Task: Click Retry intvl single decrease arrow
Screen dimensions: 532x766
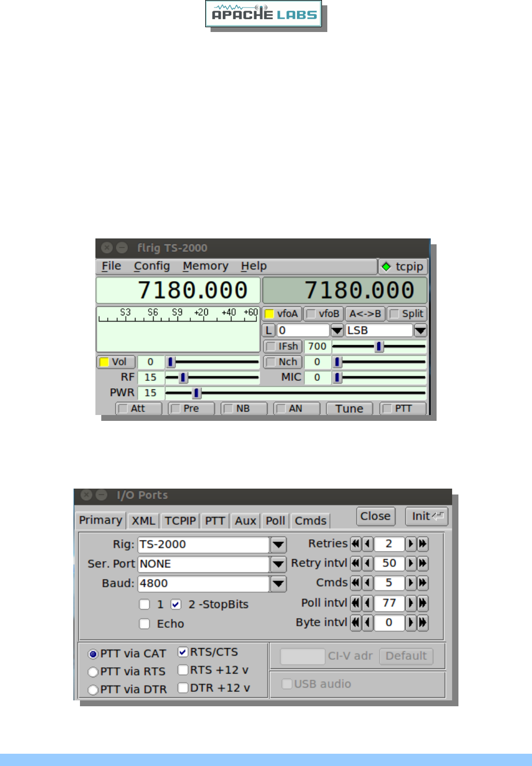Action: (368, 563)
